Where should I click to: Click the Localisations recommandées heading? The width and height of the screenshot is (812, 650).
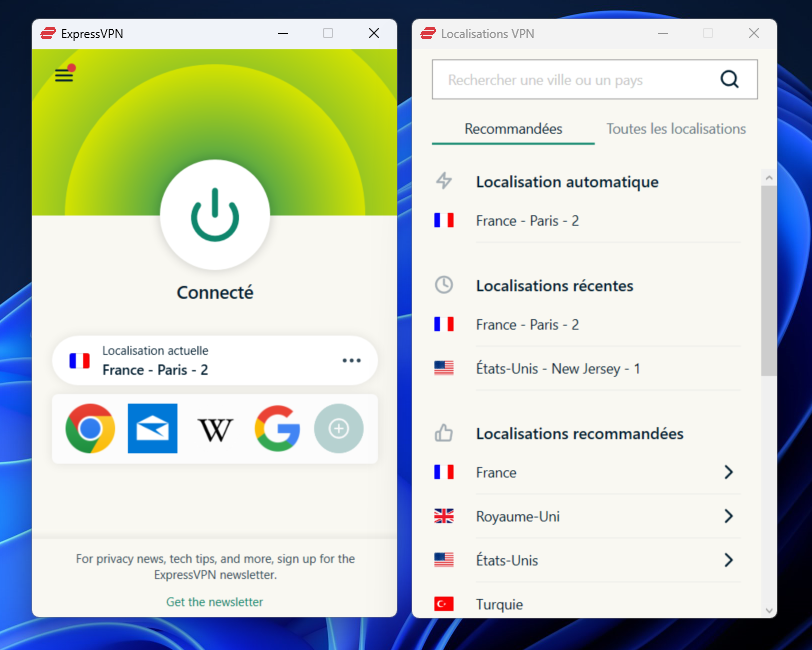[580, 434]
